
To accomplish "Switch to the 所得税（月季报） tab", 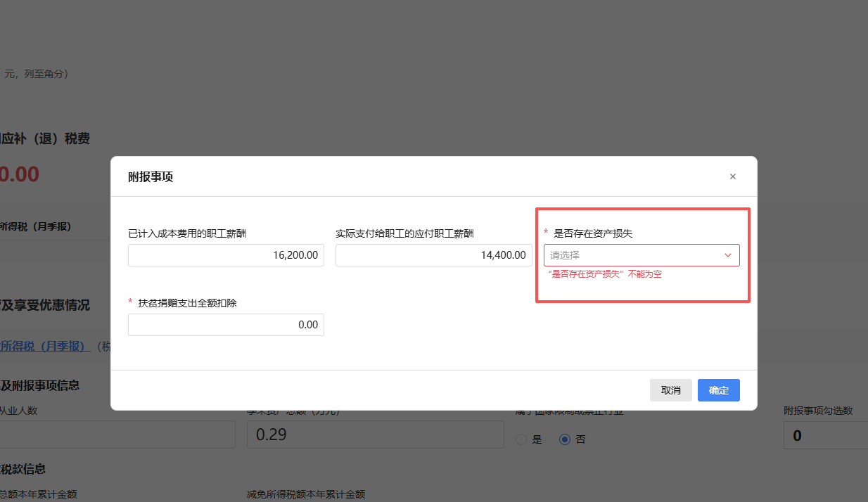I will (x=35, y=226).
